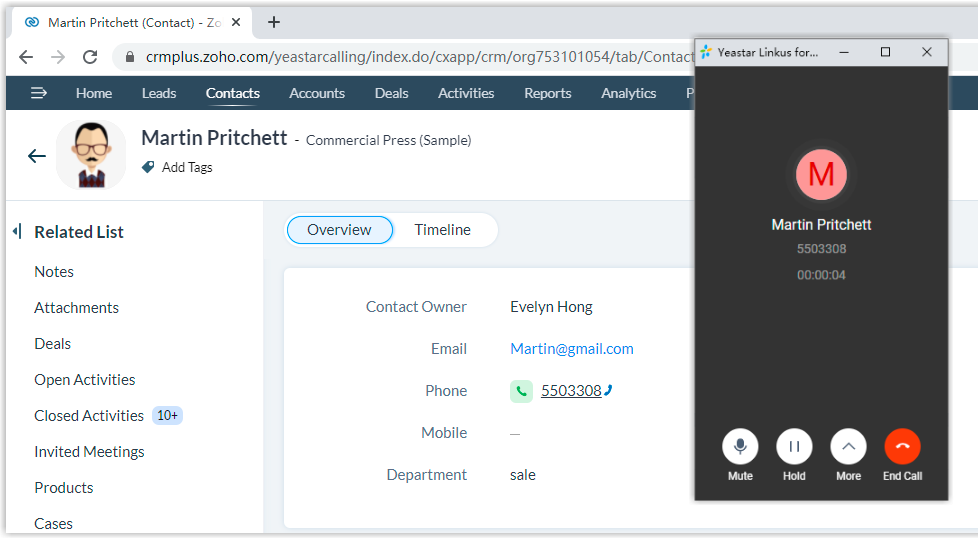
Task: Click phone number 5503308 link
Action: point(571,391)
